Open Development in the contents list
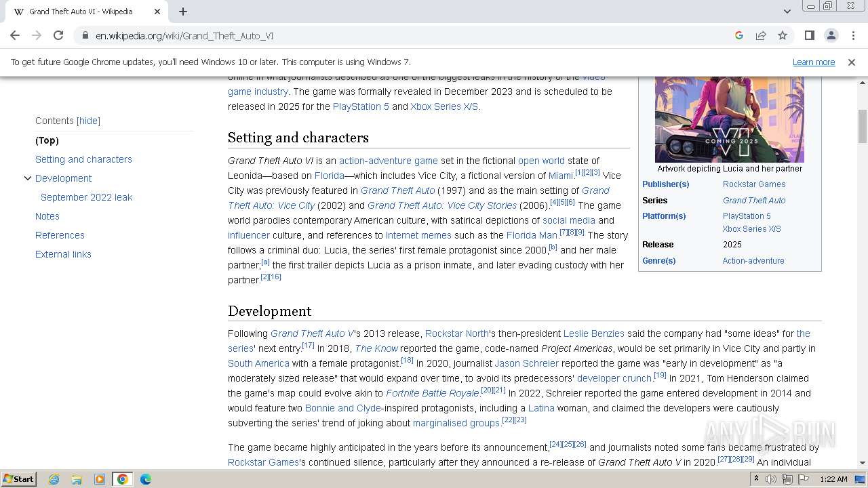Image resolution: width=868 pixels, height=488 pixels. [x=63, y=178]
